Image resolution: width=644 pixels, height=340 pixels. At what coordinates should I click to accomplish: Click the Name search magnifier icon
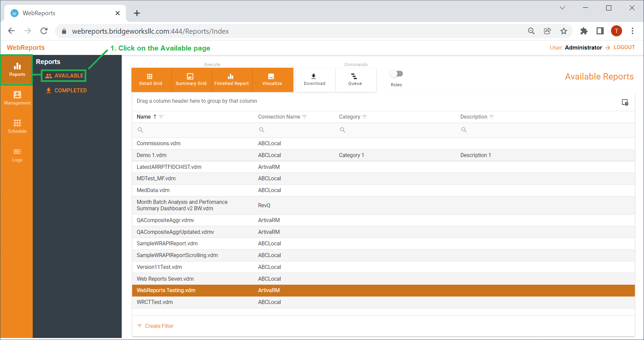(x=140, y=130)
